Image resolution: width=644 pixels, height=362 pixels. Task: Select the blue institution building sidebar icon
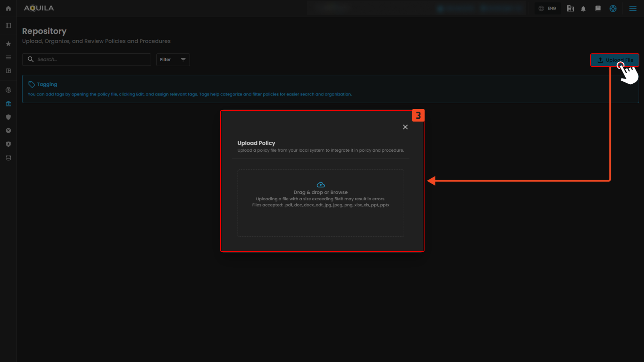tap(8, 104)
